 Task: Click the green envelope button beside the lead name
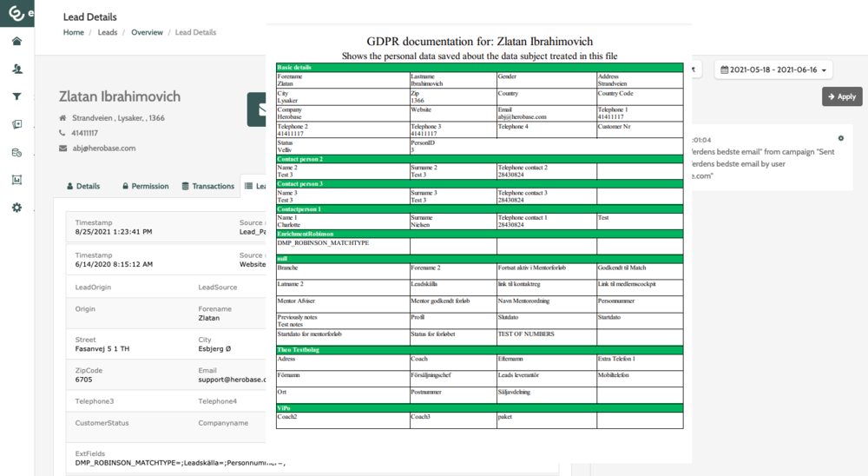pyautogui.click(x=257, y=109)
